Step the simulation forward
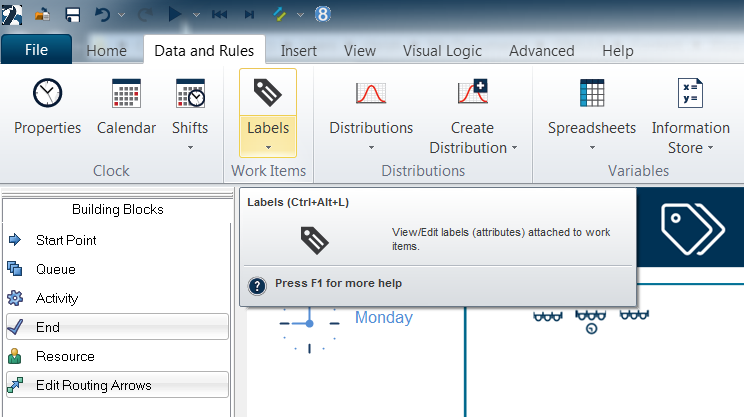 [x=249, y=15]
